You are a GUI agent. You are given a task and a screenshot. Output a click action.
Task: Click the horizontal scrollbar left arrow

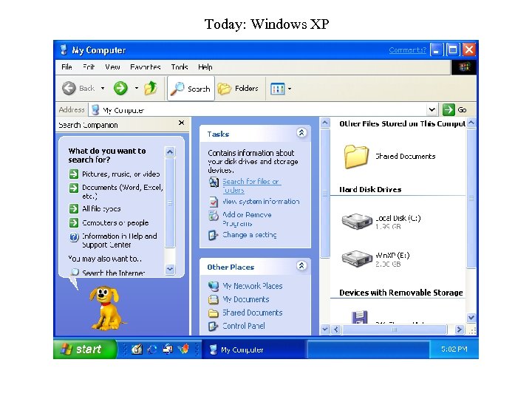click(336, 329)
